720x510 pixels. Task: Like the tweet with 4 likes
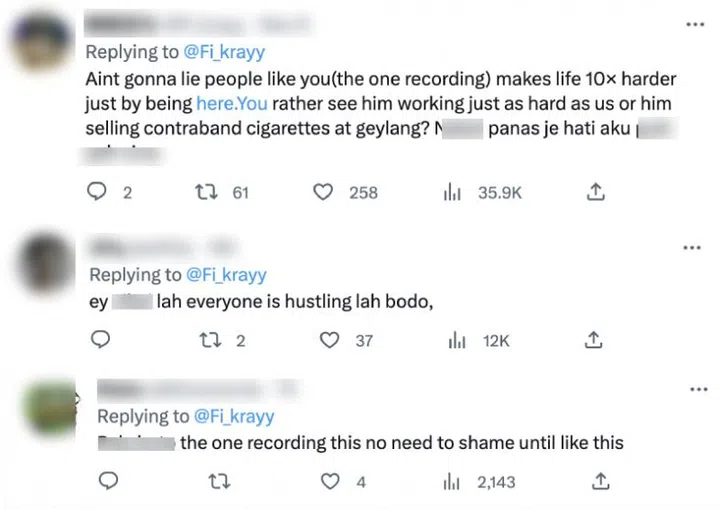tap(333, 482)
